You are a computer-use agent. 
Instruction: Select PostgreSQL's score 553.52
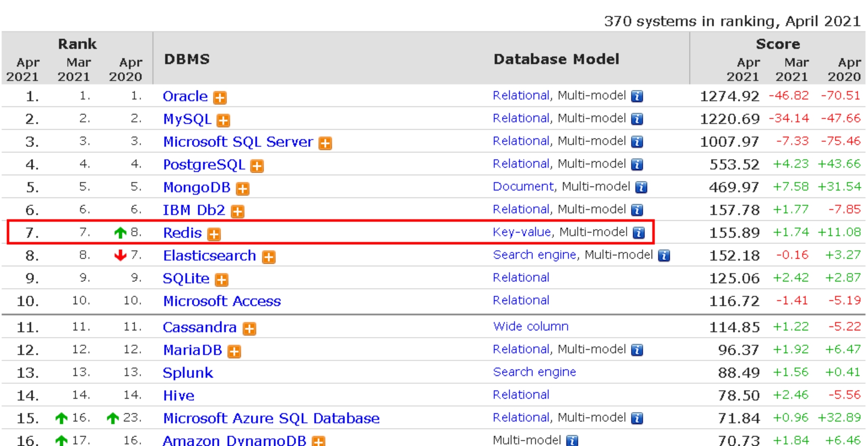tap(734, 165)
